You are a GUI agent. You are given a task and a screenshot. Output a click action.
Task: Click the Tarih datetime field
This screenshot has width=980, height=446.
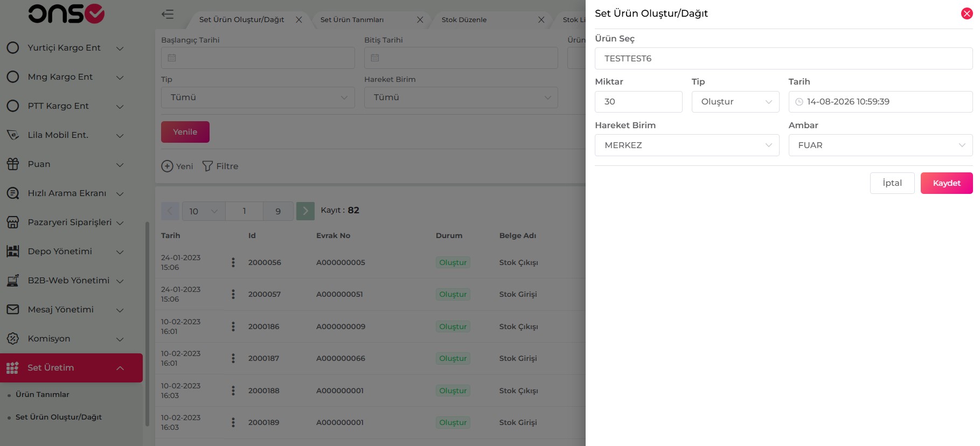tap(881, 102)
